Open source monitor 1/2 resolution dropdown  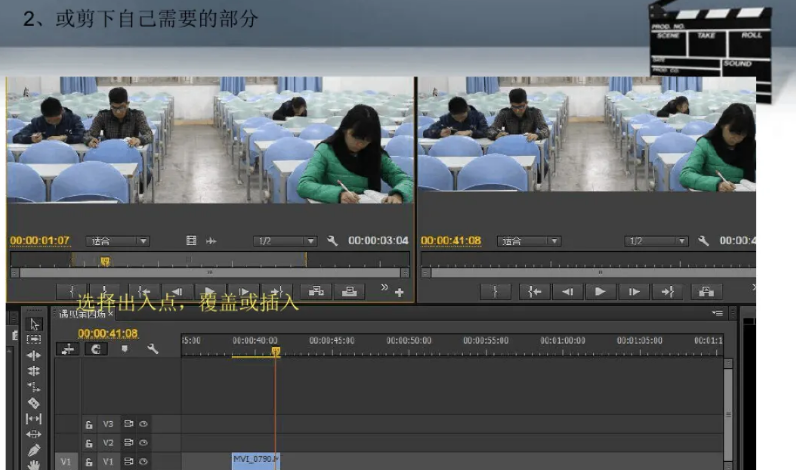pos(285,241)
